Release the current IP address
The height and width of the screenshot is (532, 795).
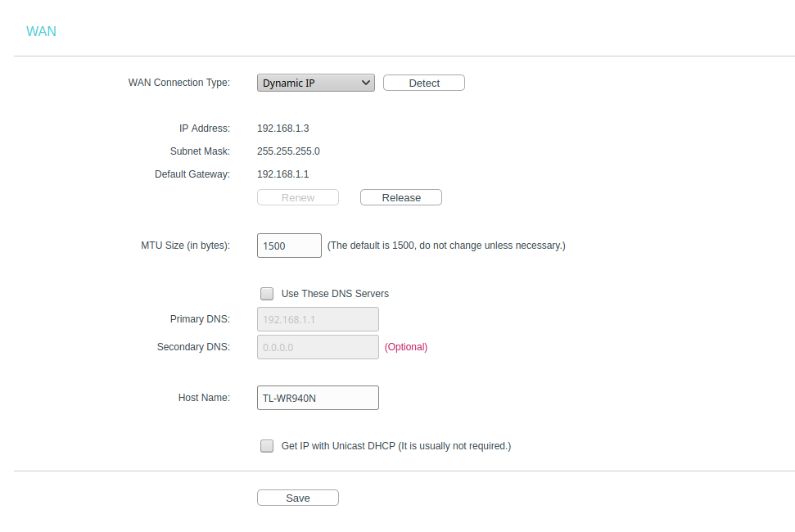click(x=401, y=197)
